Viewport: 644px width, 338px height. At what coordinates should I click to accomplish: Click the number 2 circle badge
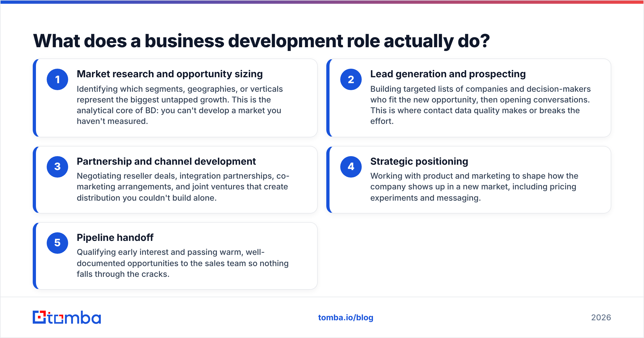click(x=351, y=79)
